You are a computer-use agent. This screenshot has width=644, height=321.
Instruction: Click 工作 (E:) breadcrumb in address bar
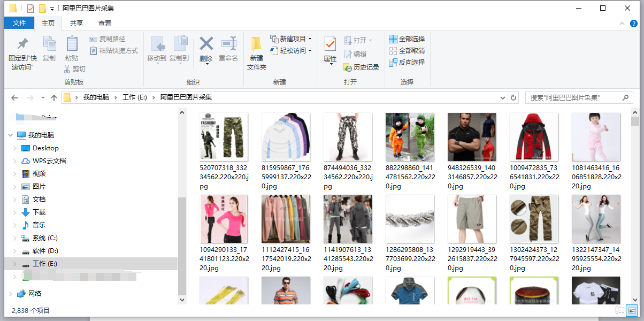[x=135, y=97]
